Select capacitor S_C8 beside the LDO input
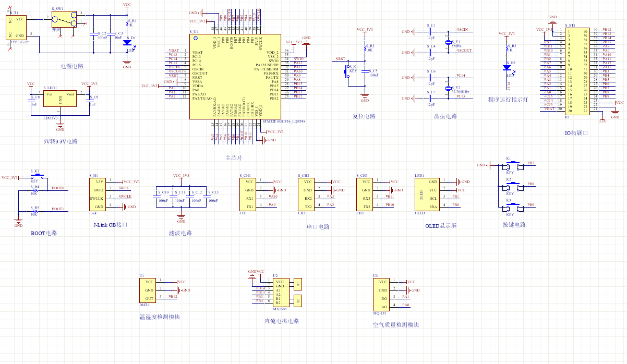 coord(31,101)
